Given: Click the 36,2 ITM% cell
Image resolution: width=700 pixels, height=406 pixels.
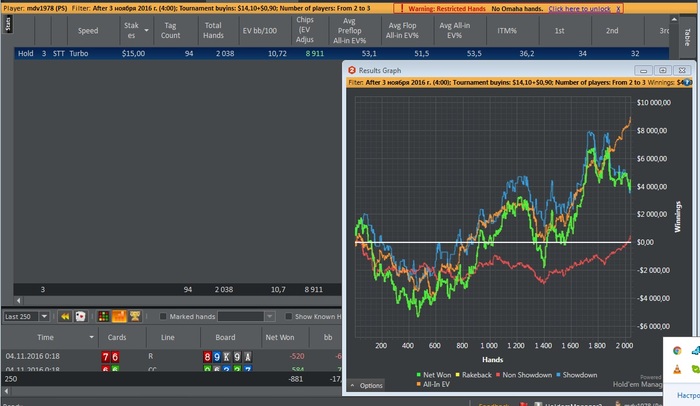Looking at the screenshot, I should [526, 53].
